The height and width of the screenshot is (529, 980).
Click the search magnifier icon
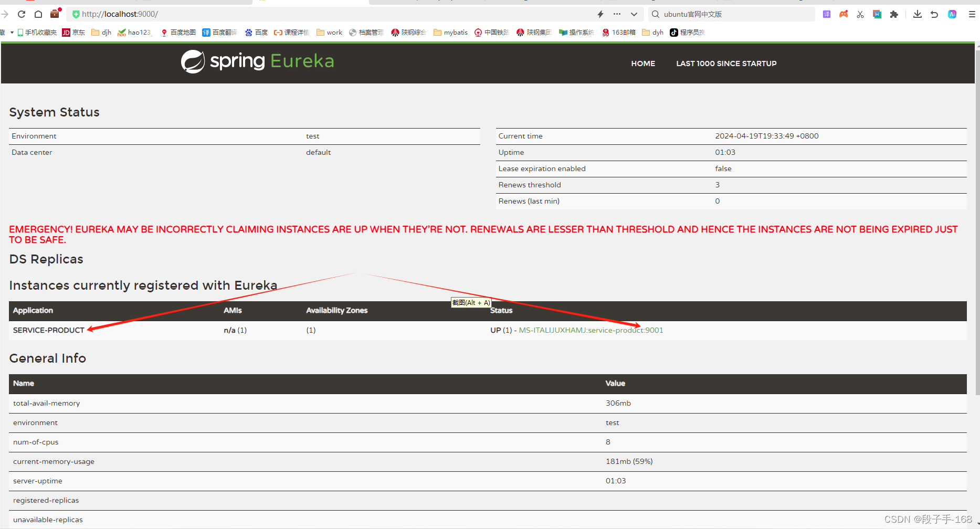point(656,14)
